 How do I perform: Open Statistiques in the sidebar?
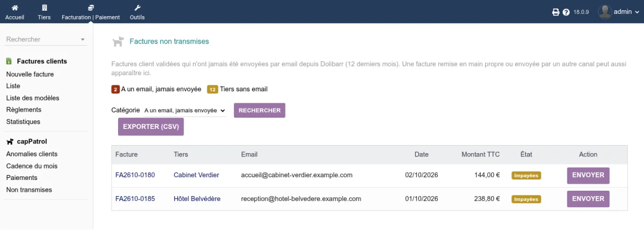pyautogui.click(x=23, y=121)
